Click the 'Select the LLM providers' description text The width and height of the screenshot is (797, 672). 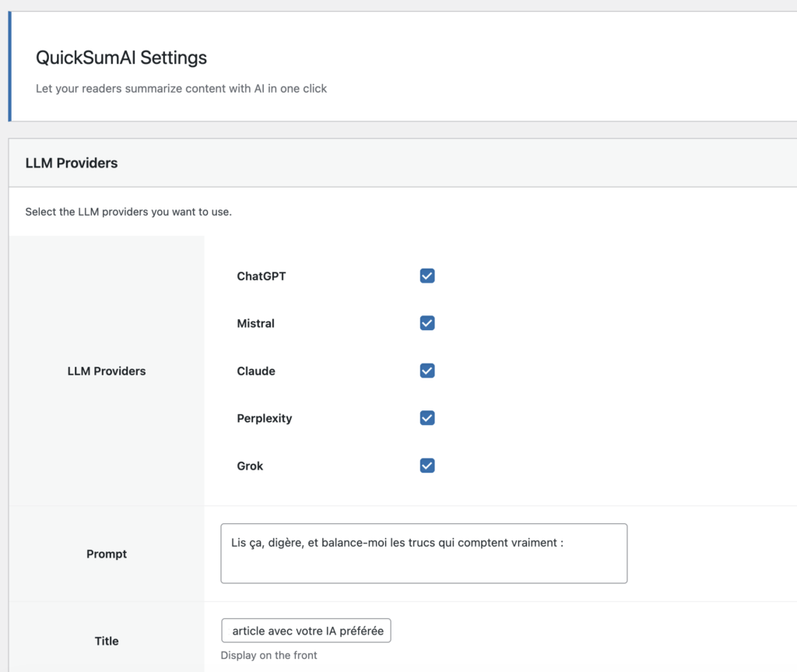[x=127, y=211]
